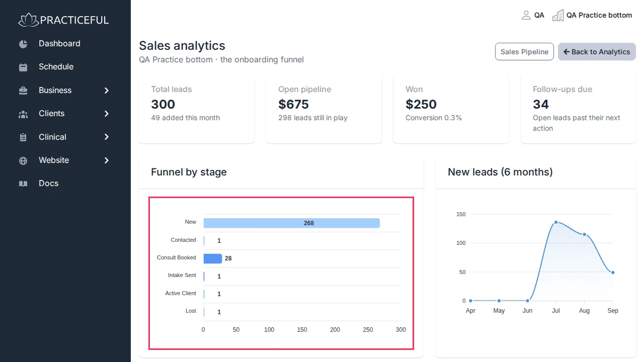Click the practice building icon
Viewport: 644px width, 362px height.
[558, 15]
